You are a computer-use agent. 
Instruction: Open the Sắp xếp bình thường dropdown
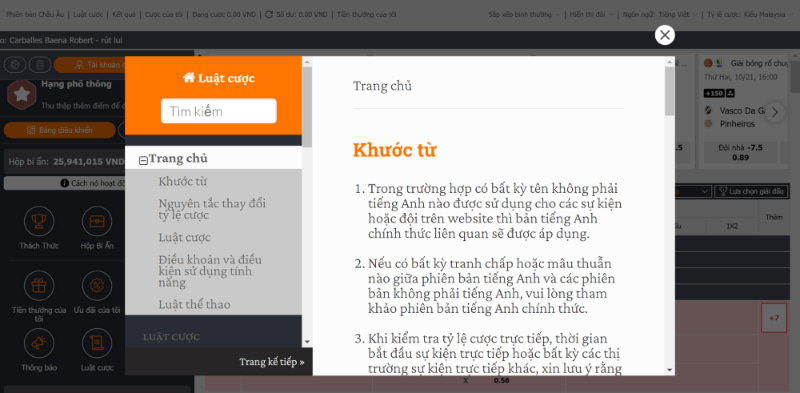tap(523, 14)
